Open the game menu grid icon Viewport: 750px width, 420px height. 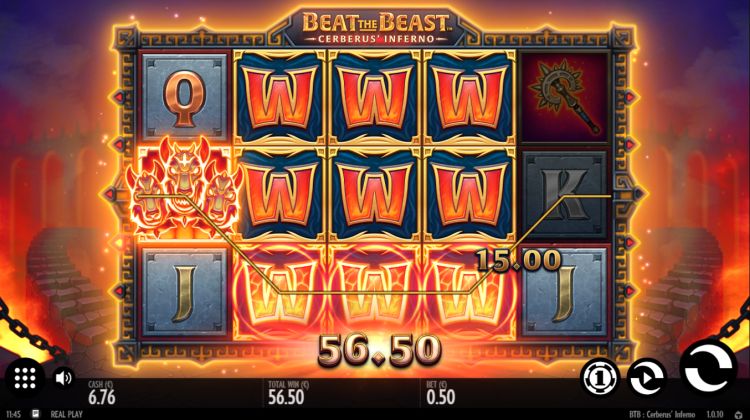(x=24, y=378)
